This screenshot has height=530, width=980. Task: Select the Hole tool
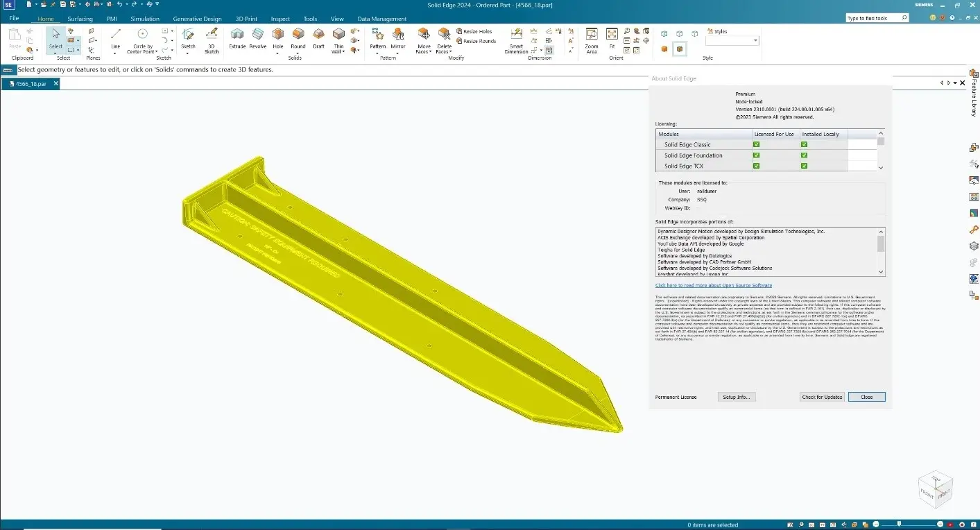(x=278, y=40)
